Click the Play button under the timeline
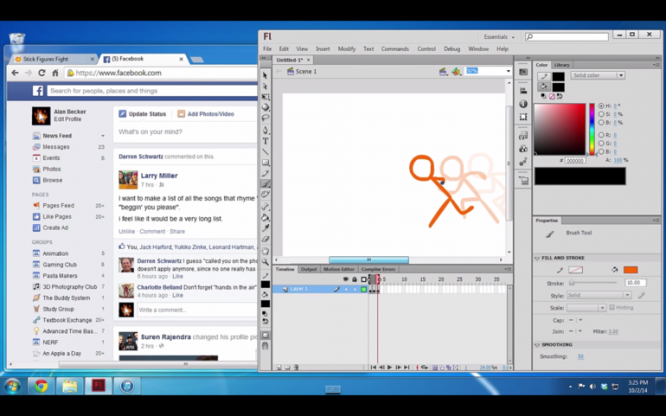 pos(388,367)
